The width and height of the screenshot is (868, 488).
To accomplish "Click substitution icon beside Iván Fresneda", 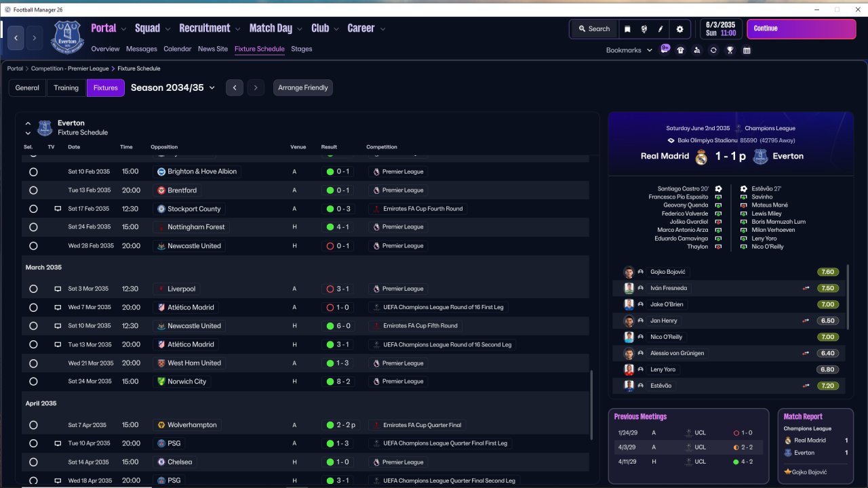I will click(x=806, y=288).
